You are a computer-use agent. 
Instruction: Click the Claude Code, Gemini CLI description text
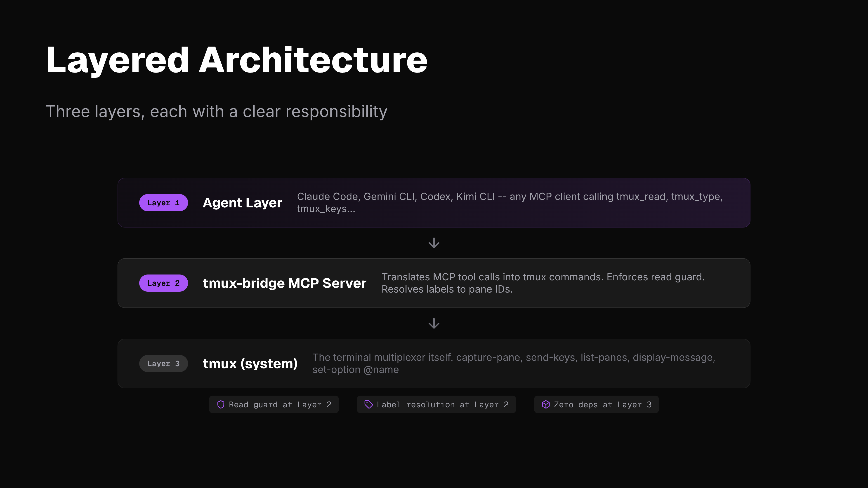tap(509, 197)
